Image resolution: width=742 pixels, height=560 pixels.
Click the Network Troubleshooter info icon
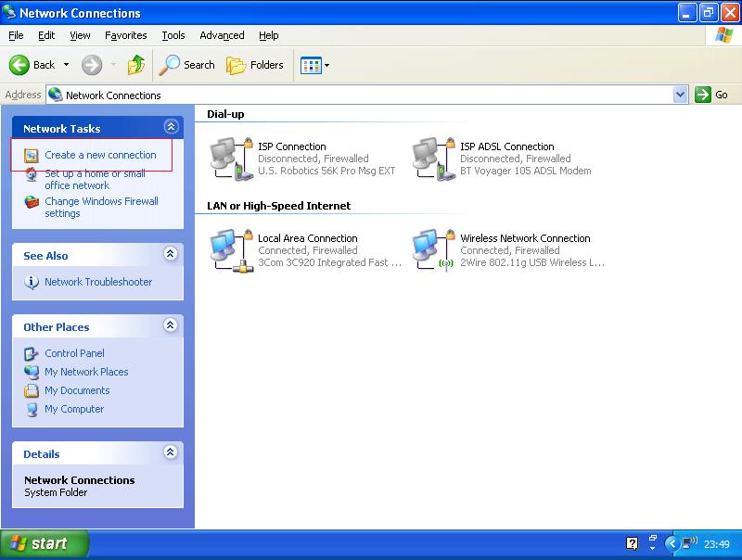coord(32,282)
